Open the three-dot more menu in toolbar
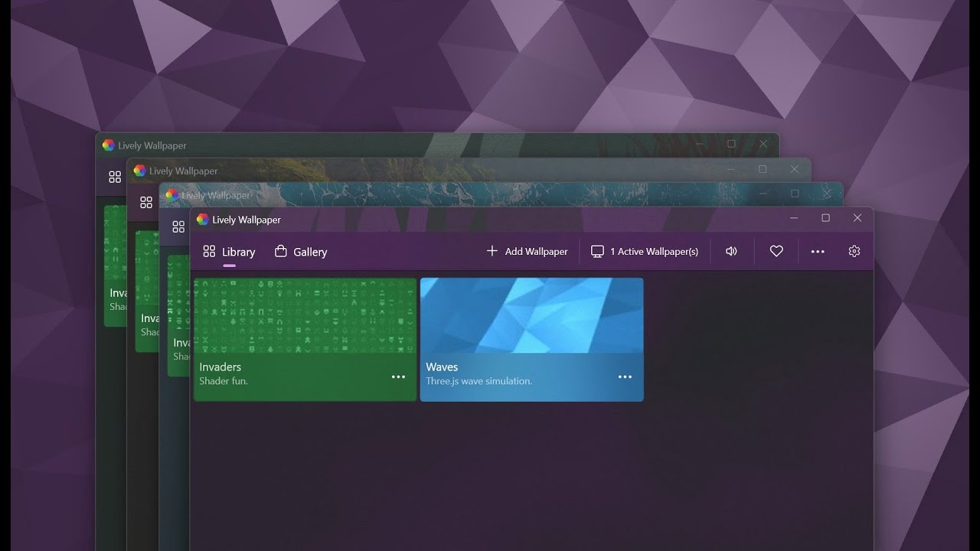980x551 pixels. [818, 251]
